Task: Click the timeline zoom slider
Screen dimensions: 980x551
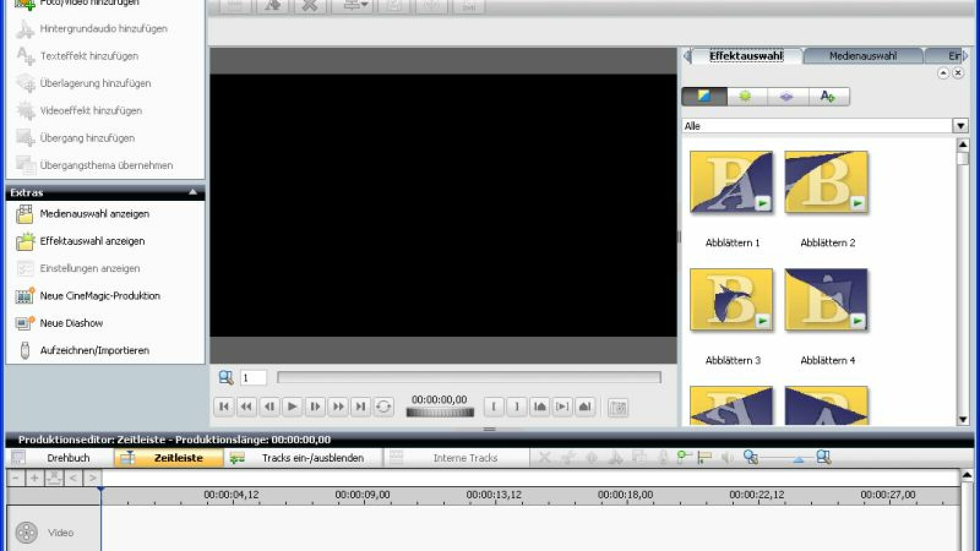Action: (797, 459)
